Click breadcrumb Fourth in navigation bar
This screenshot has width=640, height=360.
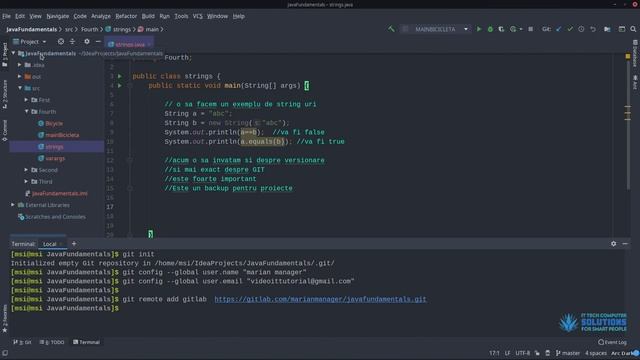tap(89, 29)
